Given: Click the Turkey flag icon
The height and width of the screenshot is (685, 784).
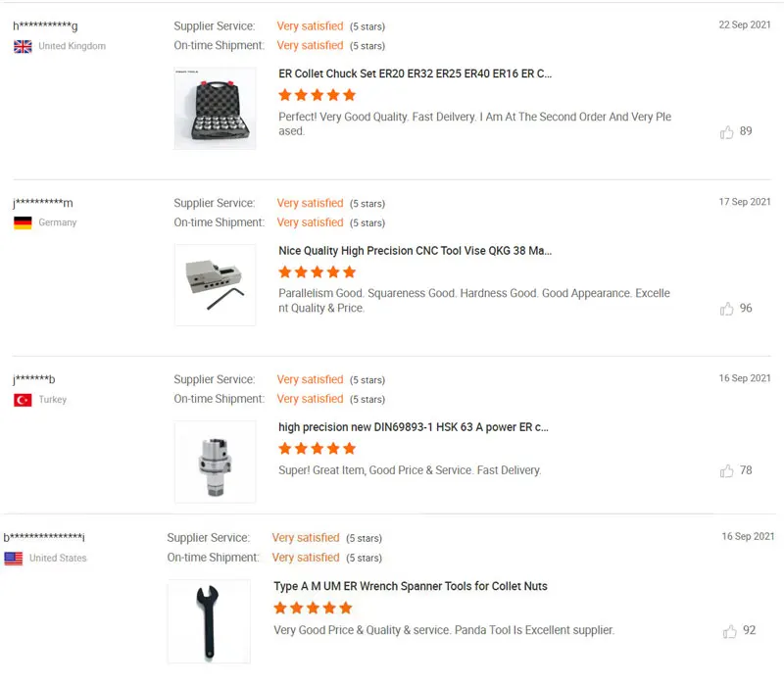Looking at the screenshot, I should (23, 400).
